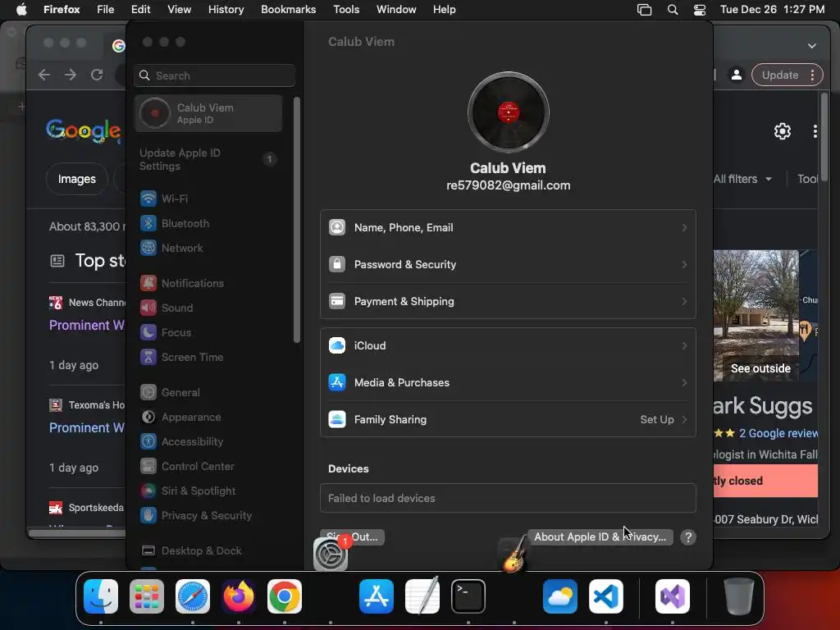840x630 pixels.
Task: Click About Apple ID & Privacy button
Action: (600, 537)
